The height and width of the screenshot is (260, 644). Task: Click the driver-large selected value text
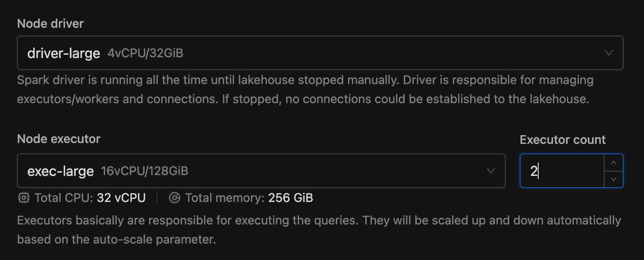click(x=64, y=53)
